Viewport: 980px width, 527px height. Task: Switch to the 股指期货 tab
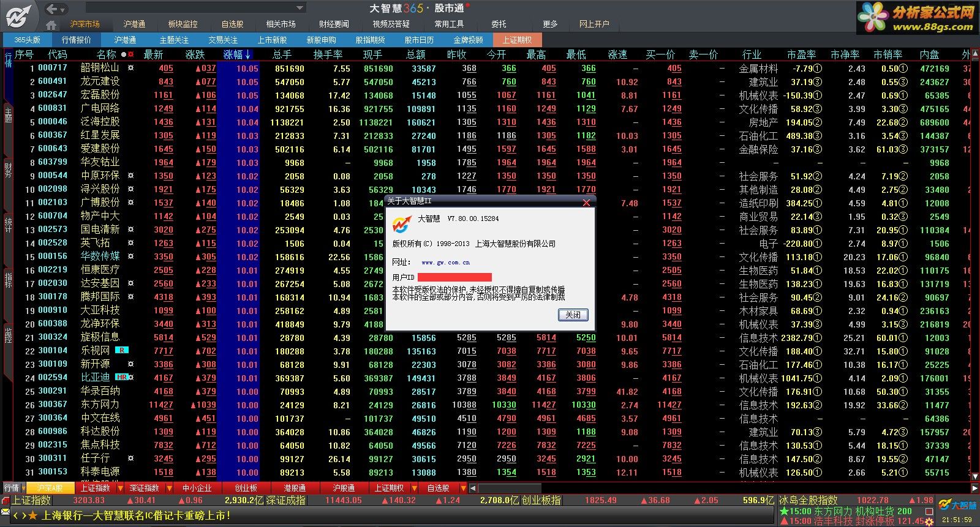pyautogui.click(x=370, y=40)
